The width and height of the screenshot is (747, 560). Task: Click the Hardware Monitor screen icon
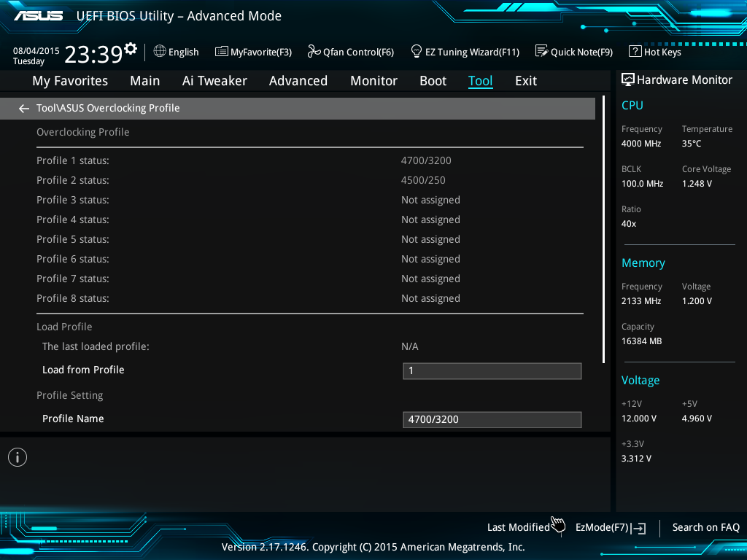point(628,79)
